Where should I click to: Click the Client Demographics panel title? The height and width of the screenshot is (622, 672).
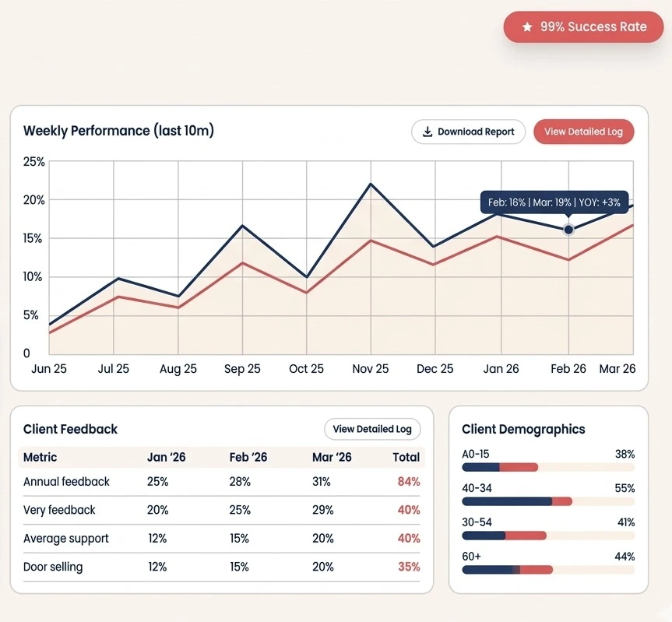tap(523, 429)
